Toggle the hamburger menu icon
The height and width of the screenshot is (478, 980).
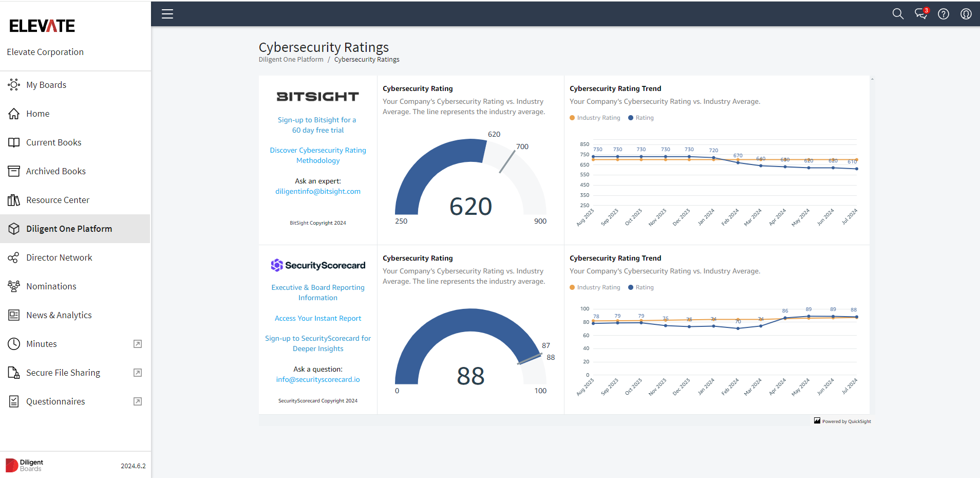[x=167, y=14]
